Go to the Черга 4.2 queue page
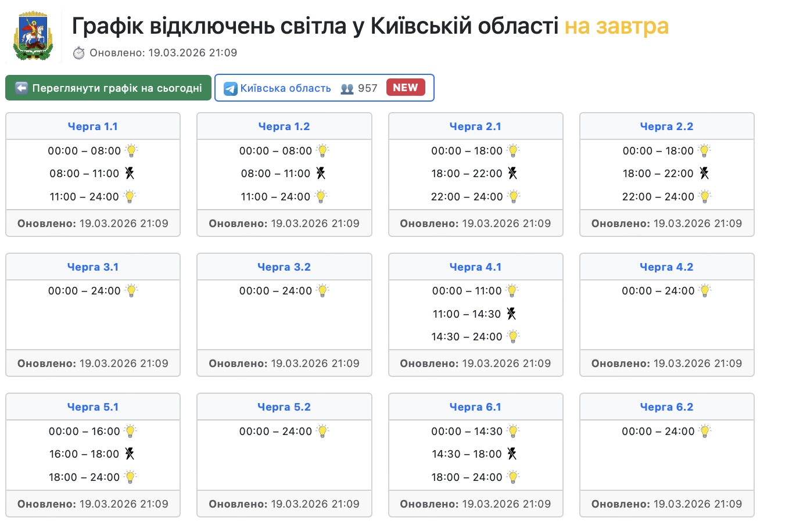The height and width of the screenshot is (532, 796). coord(666,267)
